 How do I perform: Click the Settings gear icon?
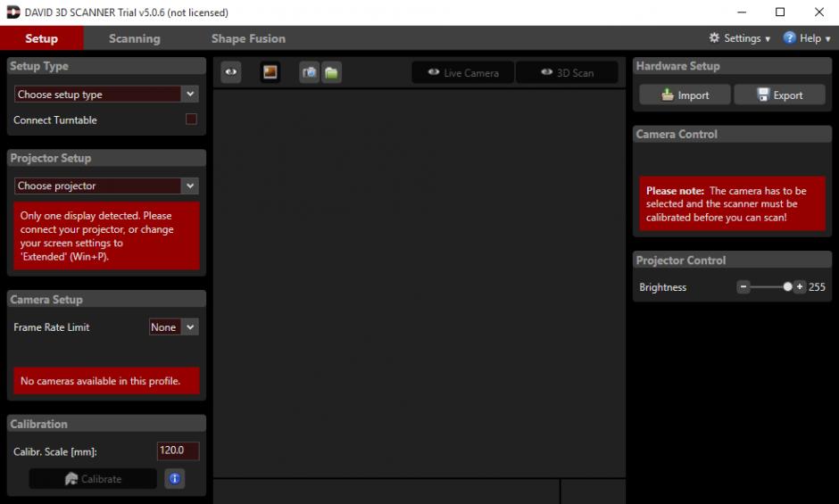coord(714,38)
